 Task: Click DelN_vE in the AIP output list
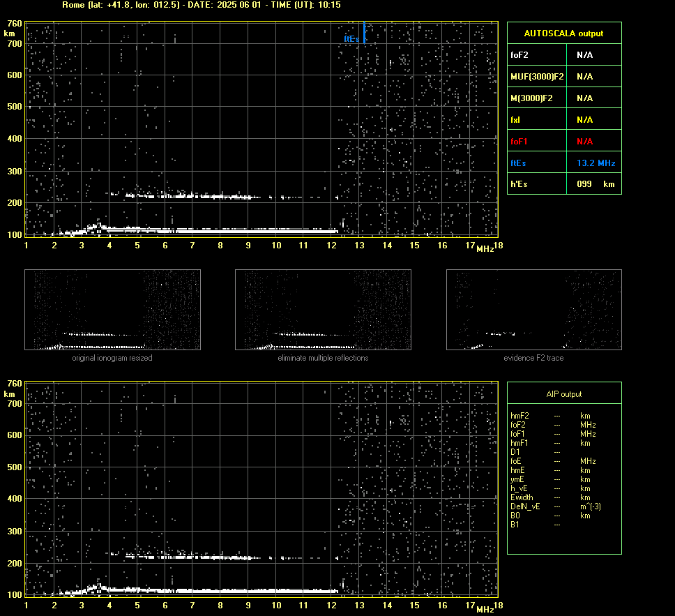(x=525, y=506)
